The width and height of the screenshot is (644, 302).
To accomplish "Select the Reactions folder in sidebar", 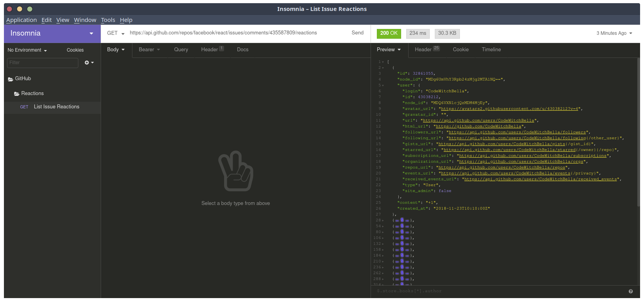I will (52, 93).
